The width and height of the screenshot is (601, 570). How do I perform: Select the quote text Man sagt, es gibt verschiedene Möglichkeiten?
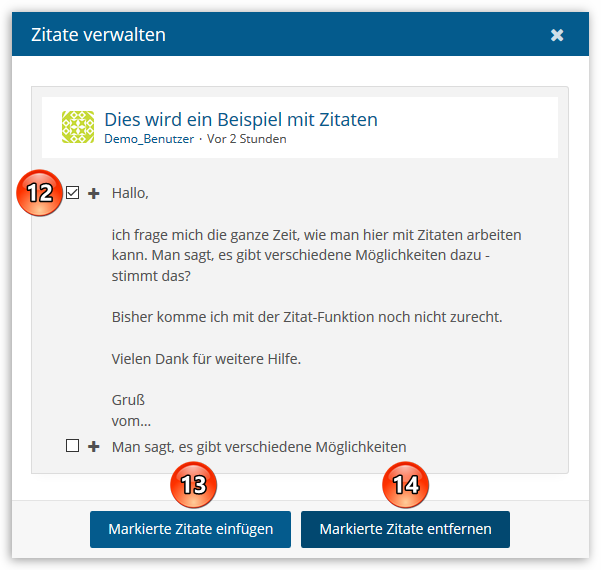259,446
